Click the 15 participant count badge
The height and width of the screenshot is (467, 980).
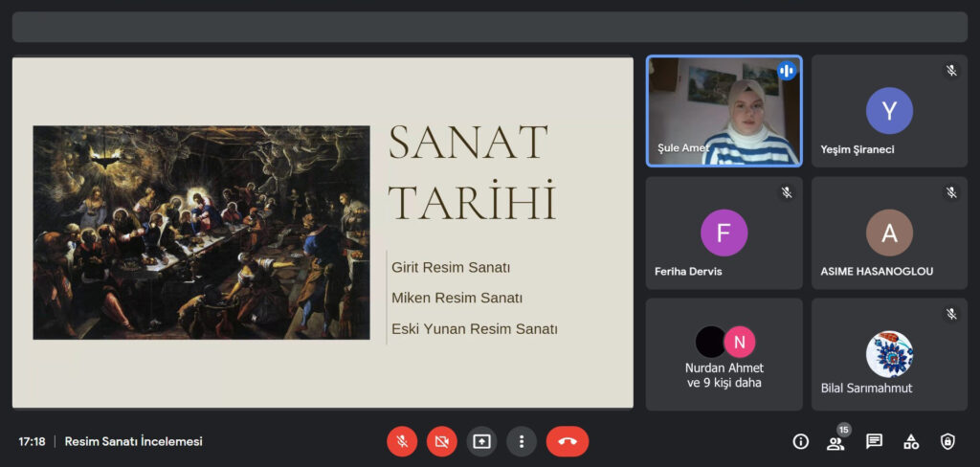[844, 430]
